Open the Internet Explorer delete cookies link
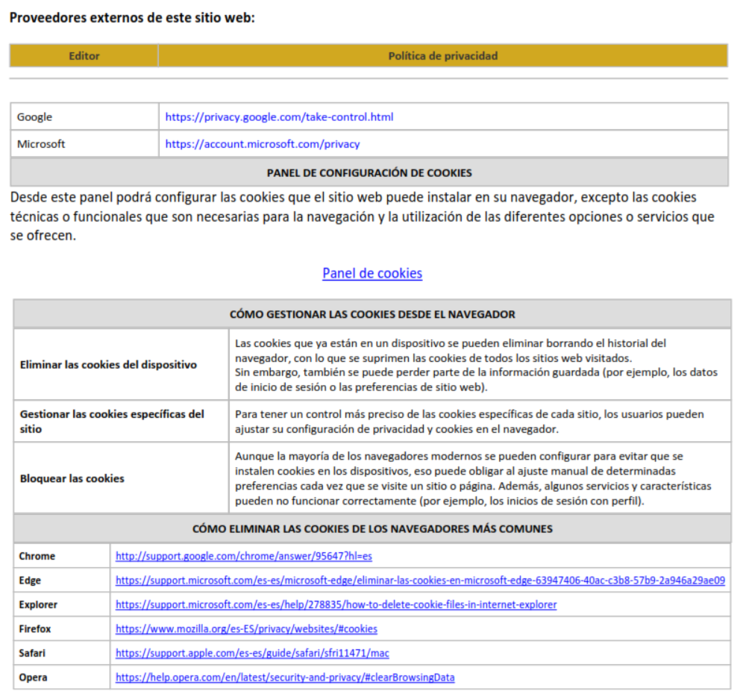This screenshot has height=700, width=740. click(336, 604)
